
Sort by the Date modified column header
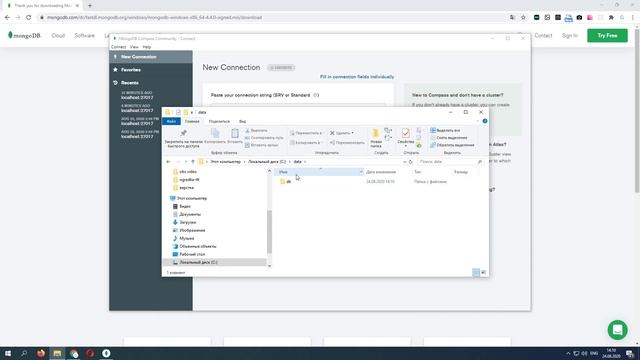381,172
